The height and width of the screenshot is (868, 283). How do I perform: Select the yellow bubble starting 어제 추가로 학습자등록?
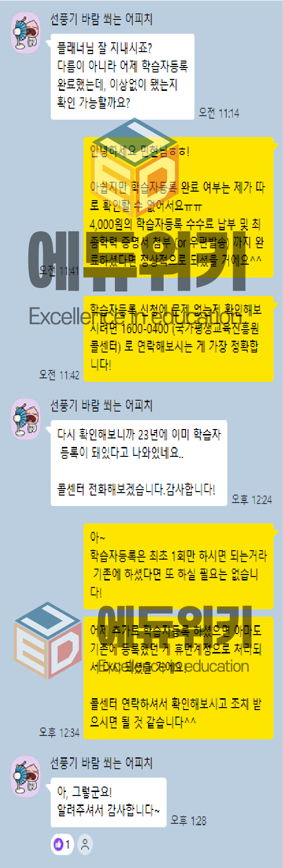pyautogui.click(x=178, y=678)
